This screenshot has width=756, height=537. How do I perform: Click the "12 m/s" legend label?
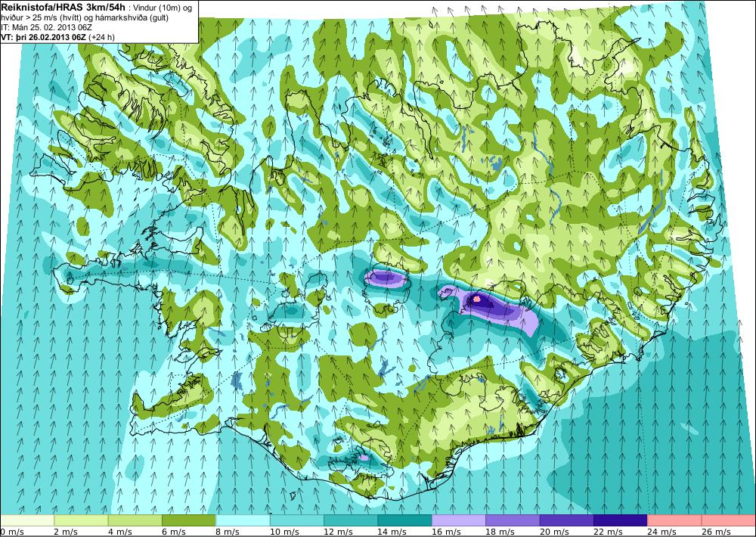pyautogui.click(x=339, y=532)
